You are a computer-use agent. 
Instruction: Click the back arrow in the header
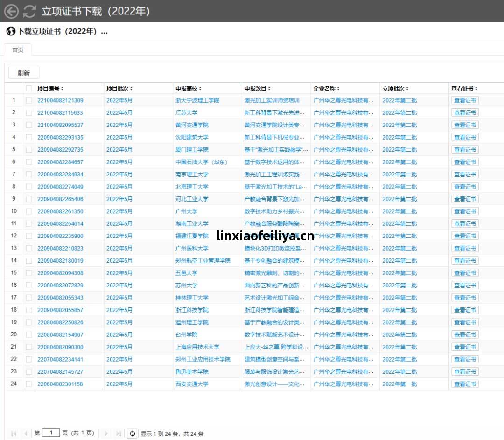point(11,11)
